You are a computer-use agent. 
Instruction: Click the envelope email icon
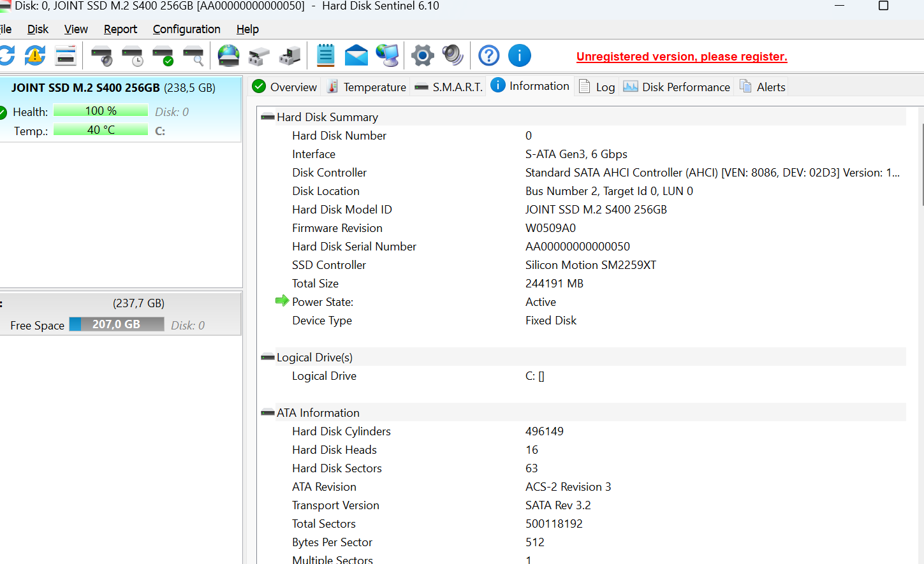coord(356,56)
